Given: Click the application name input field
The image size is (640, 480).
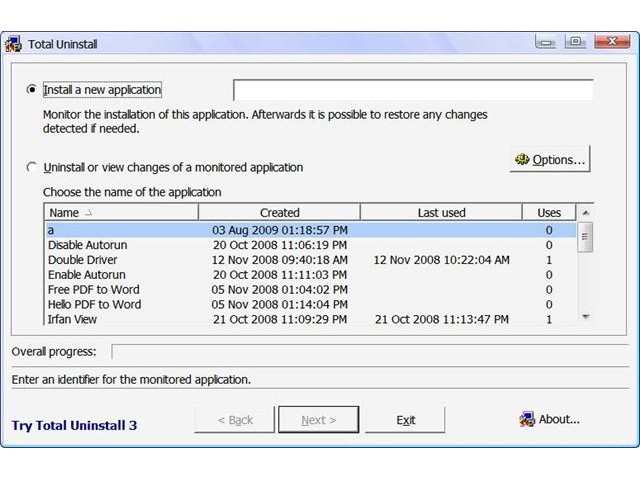Looking at the screenshot, I should click(412, 91).
